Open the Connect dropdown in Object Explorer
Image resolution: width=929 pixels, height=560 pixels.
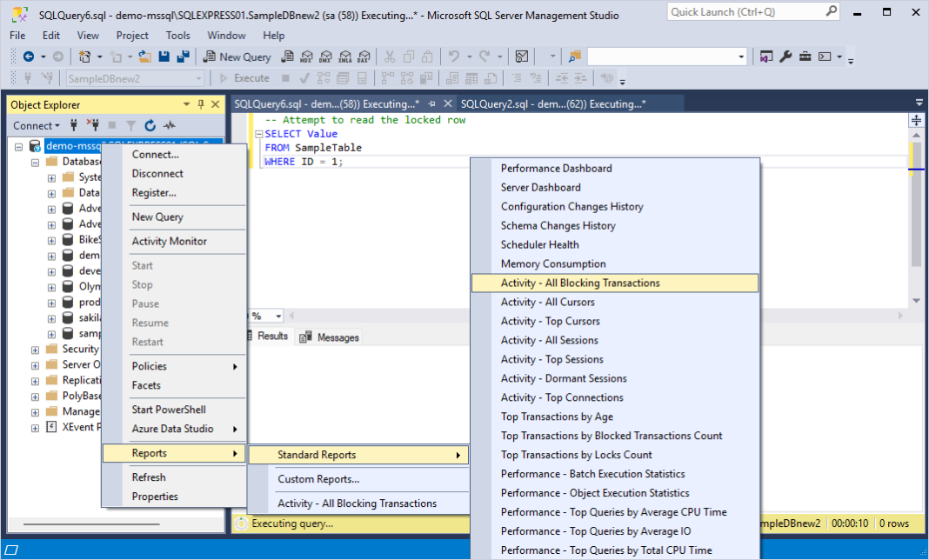(37, 125)
